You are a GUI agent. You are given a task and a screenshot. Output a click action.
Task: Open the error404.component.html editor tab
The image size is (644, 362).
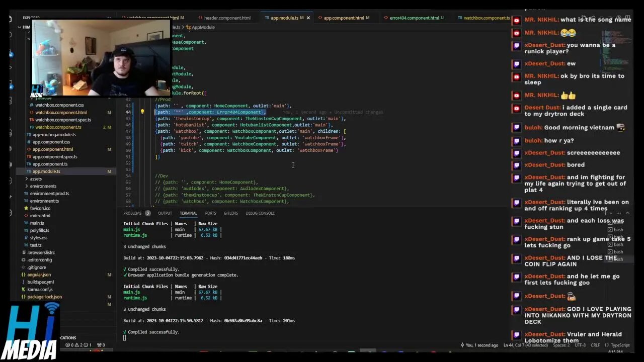click(x=414, y=18)
